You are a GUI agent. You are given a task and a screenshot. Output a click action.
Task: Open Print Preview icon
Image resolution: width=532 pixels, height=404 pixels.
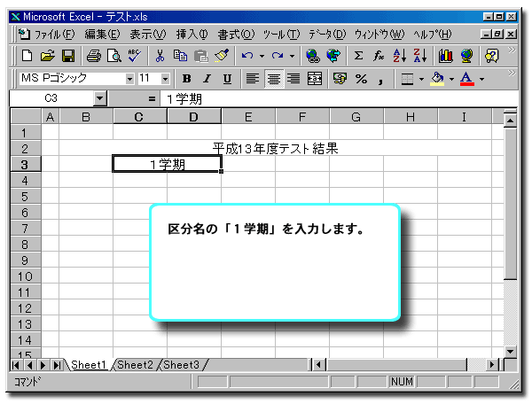point(114,56)
